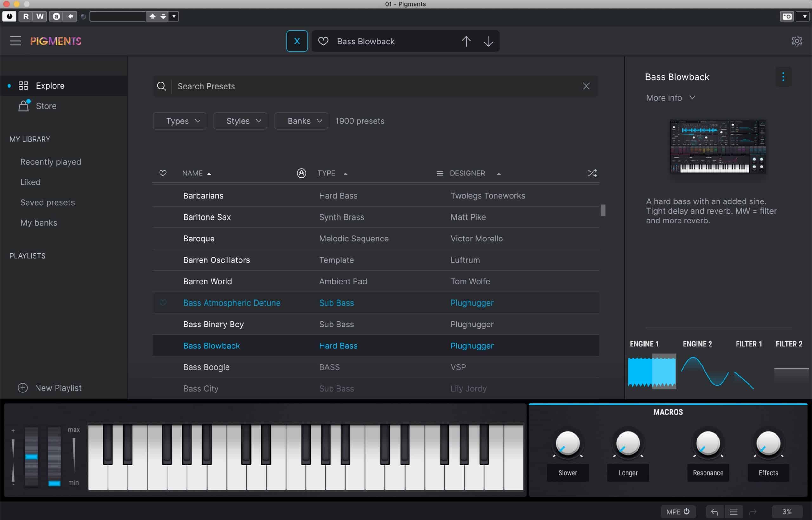812x520 pixels.
Task: Toggle the host plugin power button
Action: tap(9, 16)
